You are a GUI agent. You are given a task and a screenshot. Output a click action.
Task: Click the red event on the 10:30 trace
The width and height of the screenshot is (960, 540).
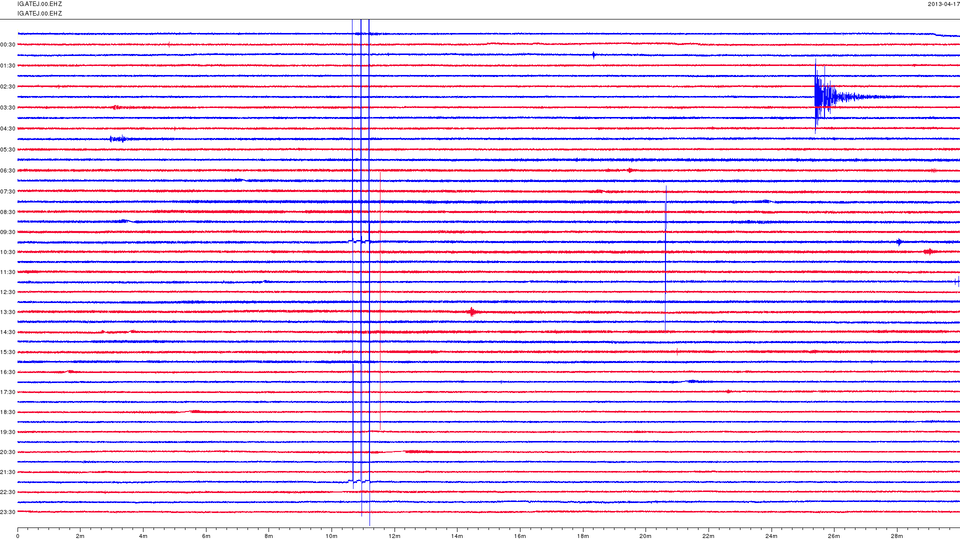coord(929,252)
